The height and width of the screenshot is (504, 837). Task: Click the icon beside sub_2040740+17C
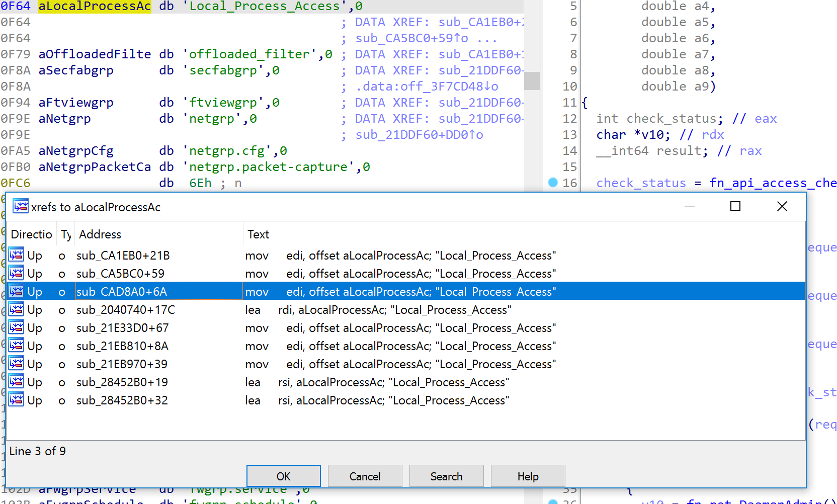tap(16, 309)
